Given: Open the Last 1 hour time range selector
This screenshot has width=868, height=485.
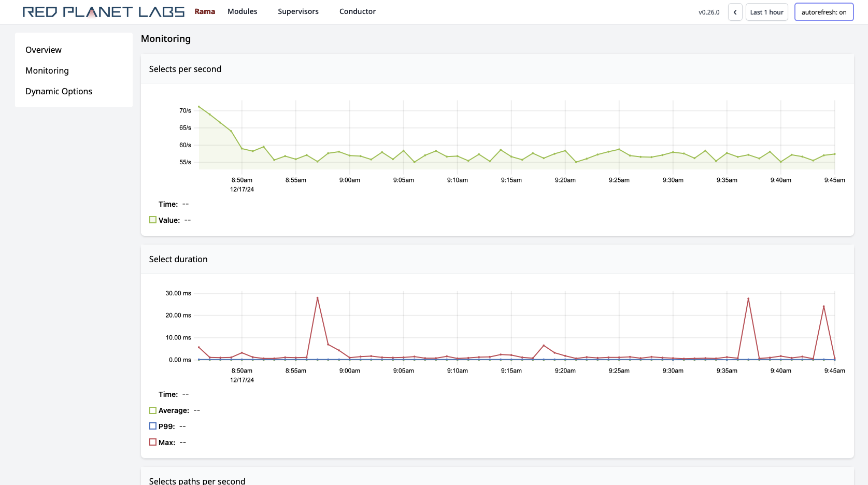Looking at the screenshot, I should tap(767, 12).
